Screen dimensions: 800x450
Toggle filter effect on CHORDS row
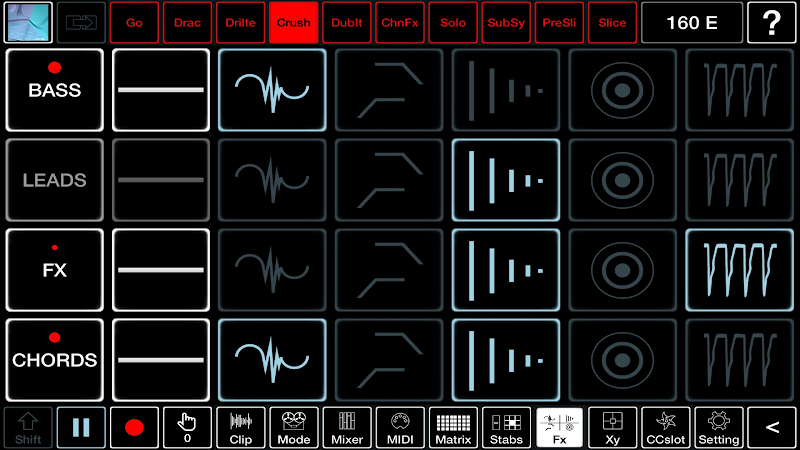[x=389, y=360]
